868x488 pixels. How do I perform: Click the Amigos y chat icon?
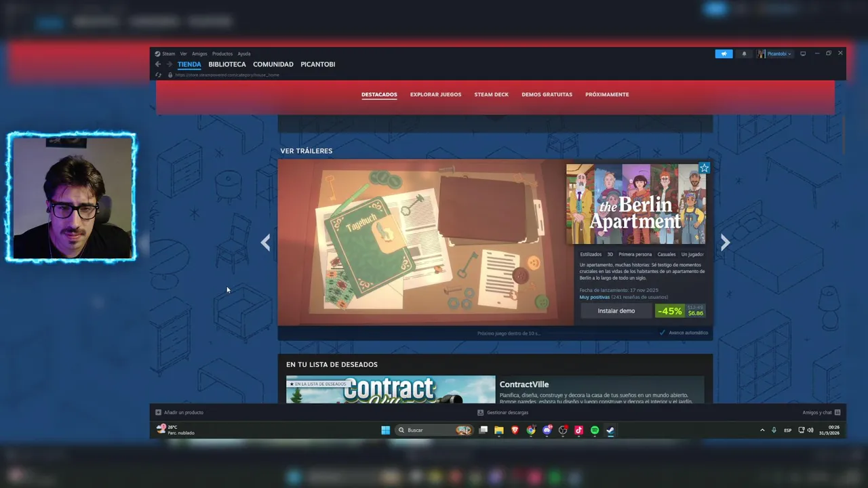[x=837, y=412]
